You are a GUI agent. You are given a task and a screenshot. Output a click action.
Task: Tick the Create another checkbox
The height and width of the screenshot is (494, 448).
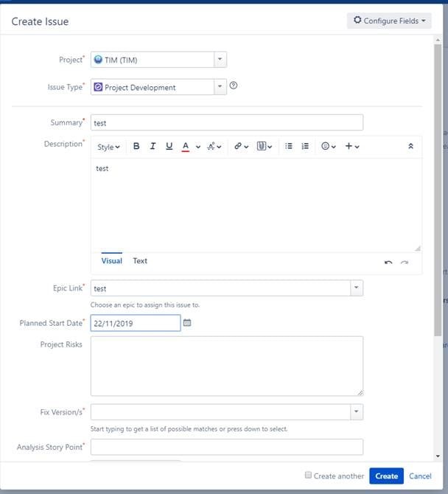coord(308,475)
